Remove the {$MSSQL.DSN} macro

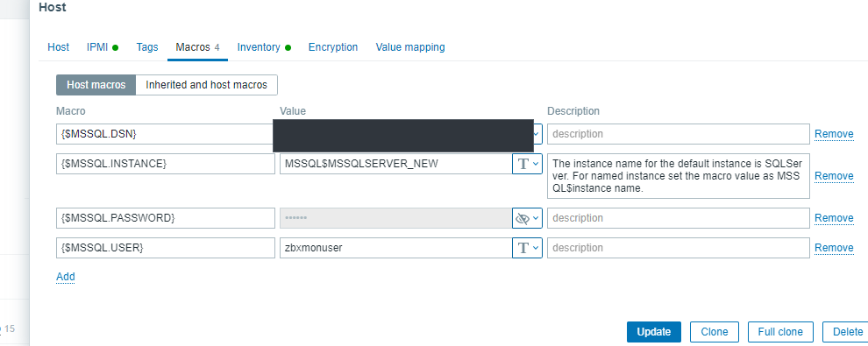point(834,134)
